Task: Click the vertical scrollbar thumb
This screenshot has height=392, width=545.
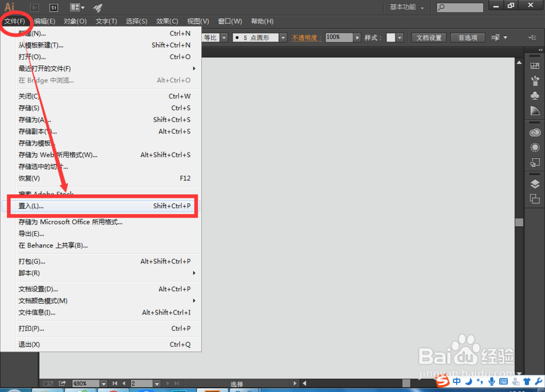Action: coord(519,222)
